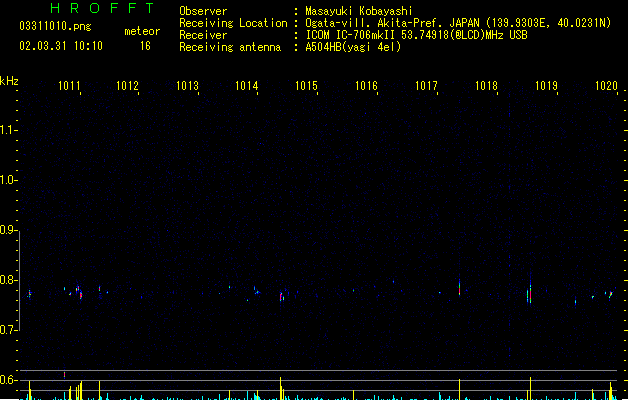Viewport: 629px width, 400px height.
Task: Click the Receiving Location label
Action: (x=233, y=23)
